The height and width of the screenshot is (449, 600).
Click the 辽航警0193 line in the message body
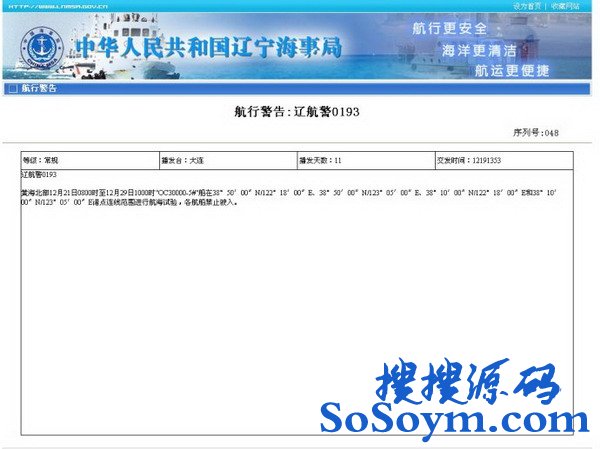coord(40,174)
